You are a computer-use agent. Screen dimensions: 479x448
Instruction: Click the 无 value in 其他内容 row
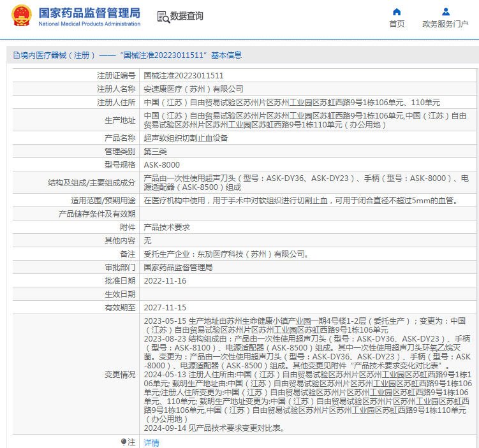pyautogui.click(x=147, y=241)
